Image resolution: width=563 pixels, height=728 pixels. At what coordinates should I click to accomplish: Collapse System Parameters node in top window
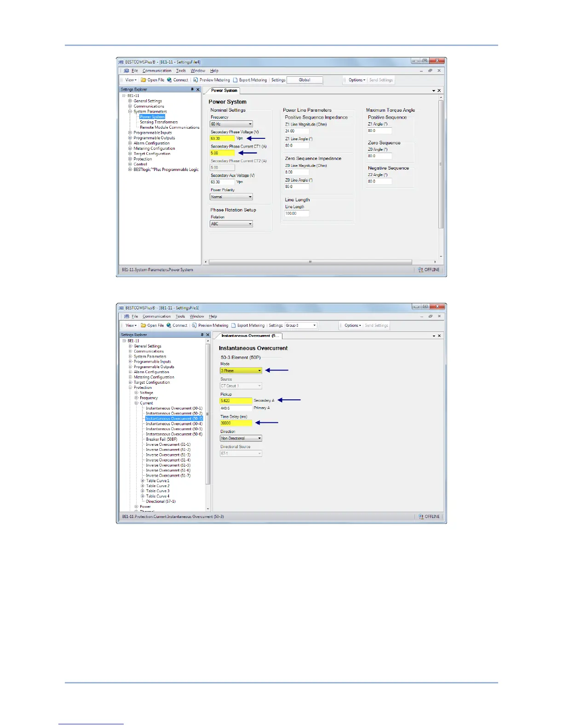[130, 112]
